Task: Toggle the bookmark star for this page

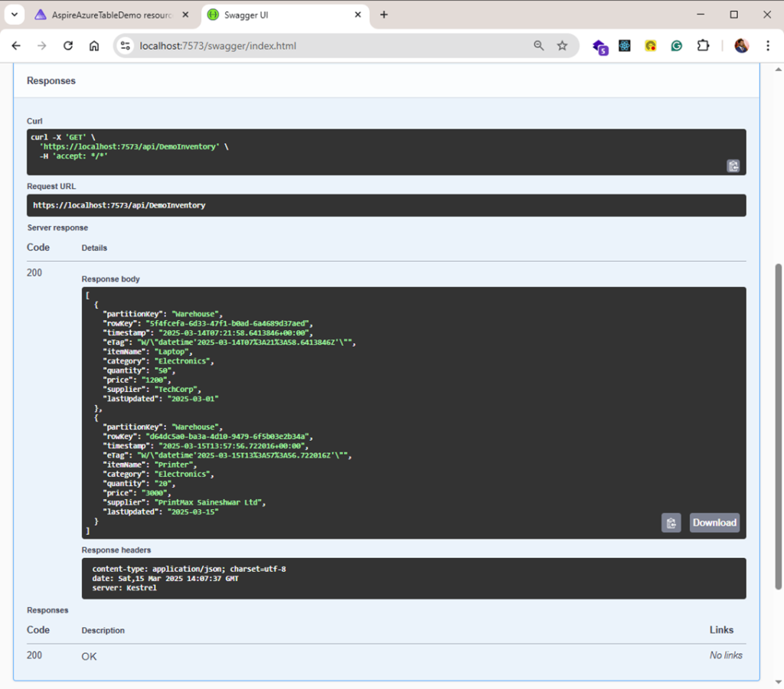Action: tap(563, 45)
